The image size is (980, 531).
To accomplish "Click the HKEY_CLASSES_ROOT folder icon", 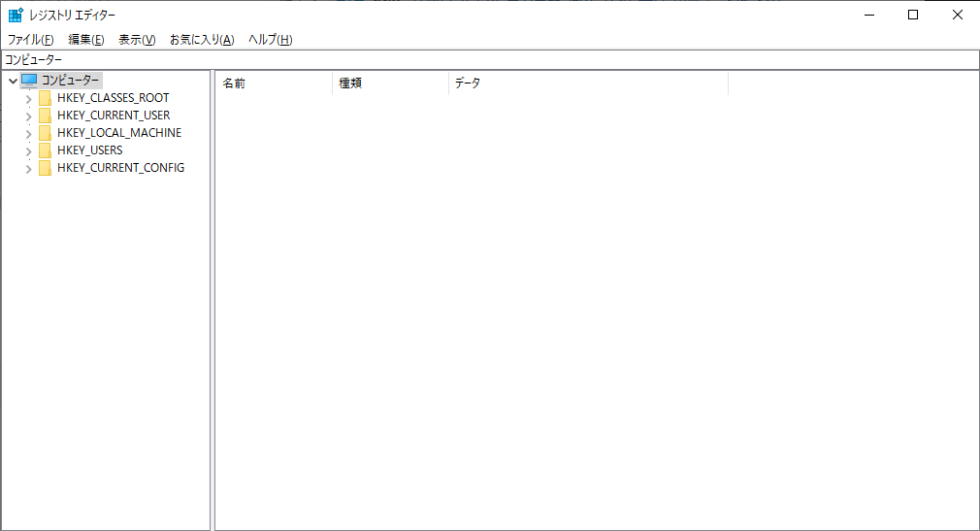I will pyautogui.click(x=45, y=98).
